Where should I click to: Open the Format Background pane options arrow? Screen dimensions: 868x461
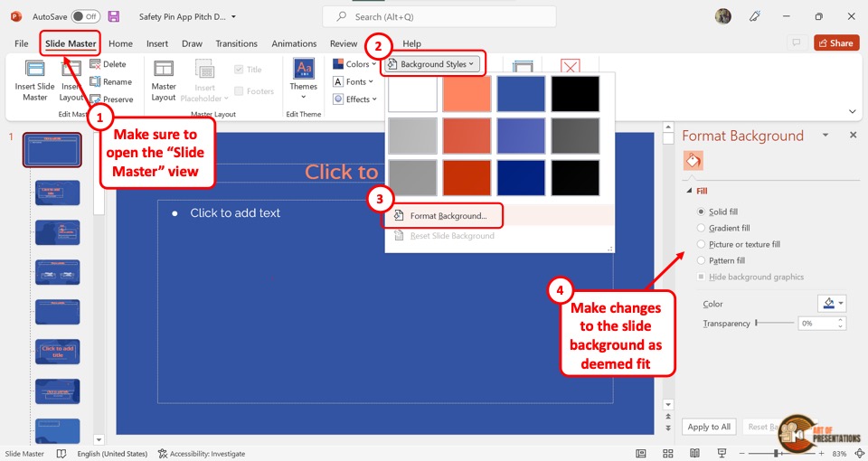[x=826, y=135]
